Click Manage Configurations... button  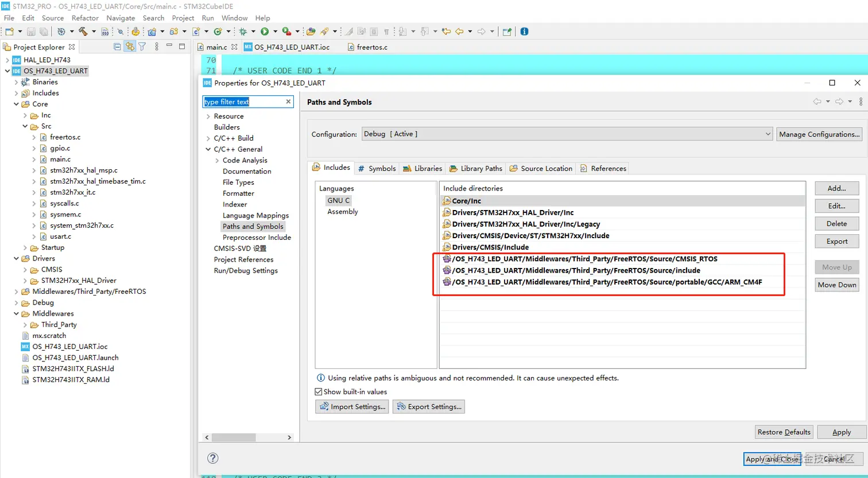[x=819, y=134]
